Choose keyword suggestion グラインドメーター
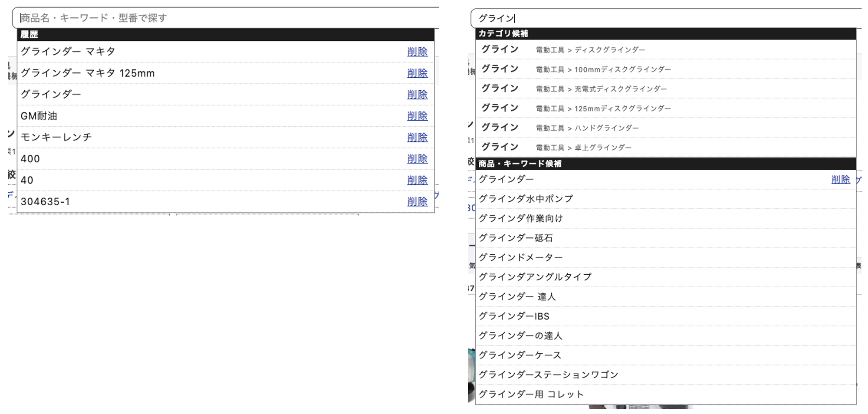The width and height of the screenshot is (868, 414). [520, 257]
